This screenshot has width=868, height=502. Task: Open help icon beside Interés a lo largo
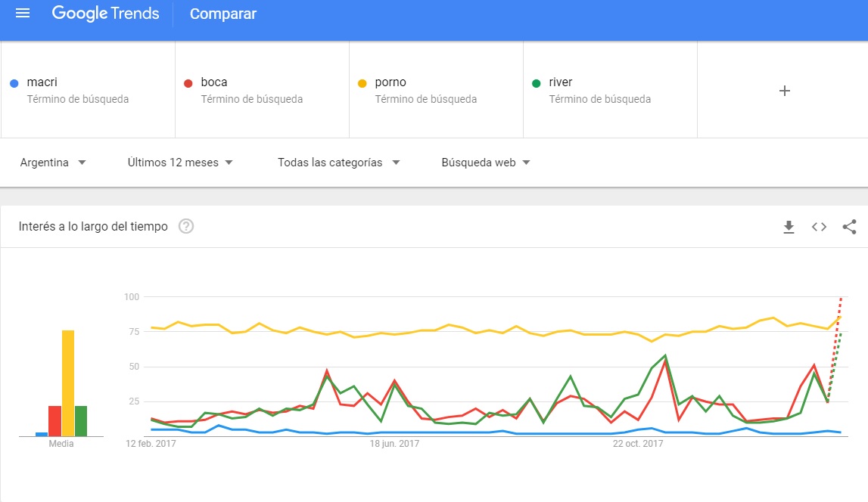[x=186, y=226]
